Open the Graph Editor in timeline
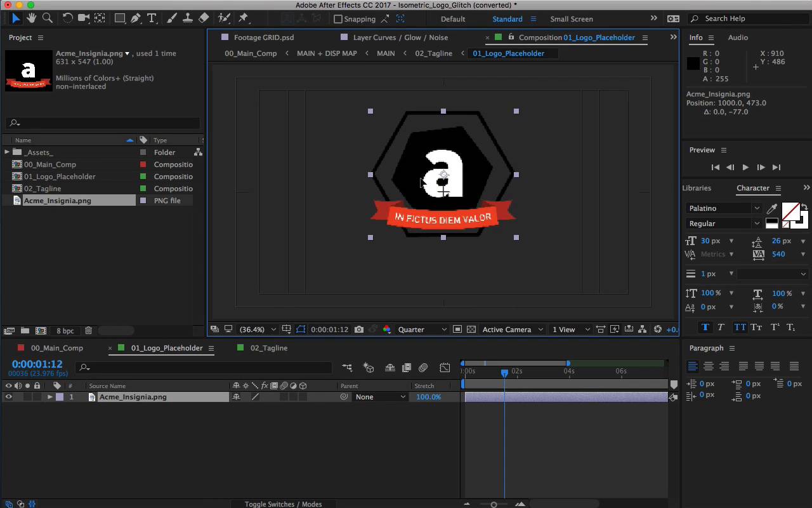This screenshot has width=812, height=508. coord(445,368)
